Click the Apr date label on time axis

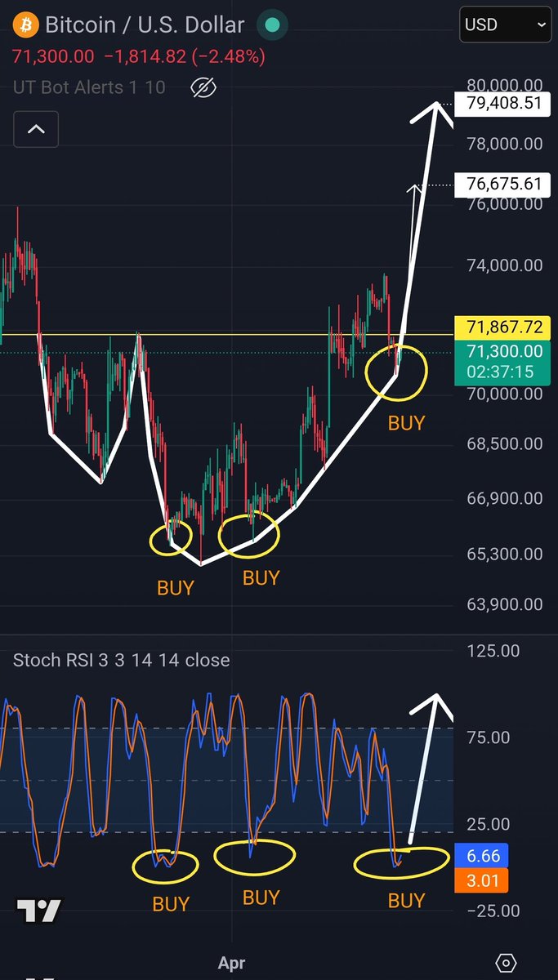[232, 963]
